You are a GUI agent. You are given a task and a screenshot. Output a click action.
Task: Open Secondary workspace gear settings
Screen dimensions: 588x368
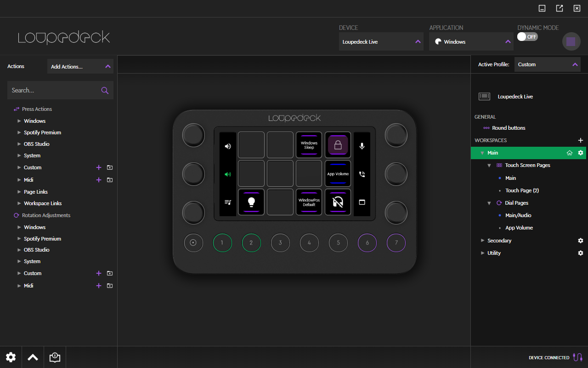pos(580,241)
